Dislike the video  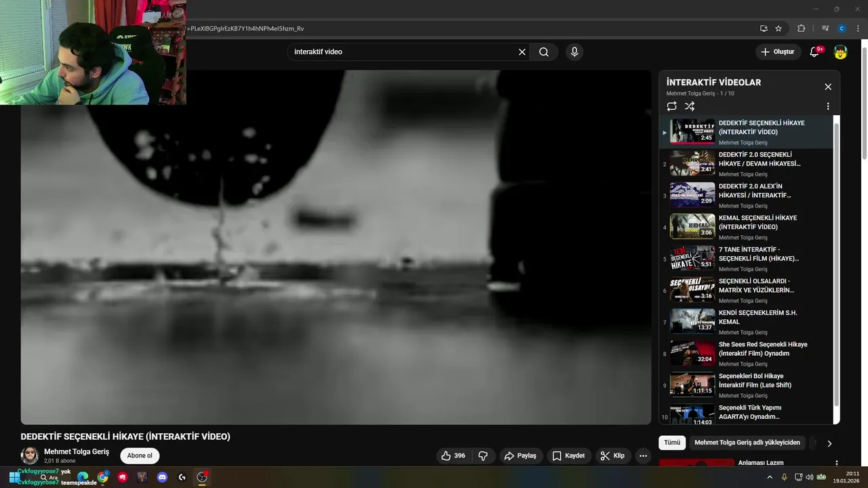click(483, 455)
